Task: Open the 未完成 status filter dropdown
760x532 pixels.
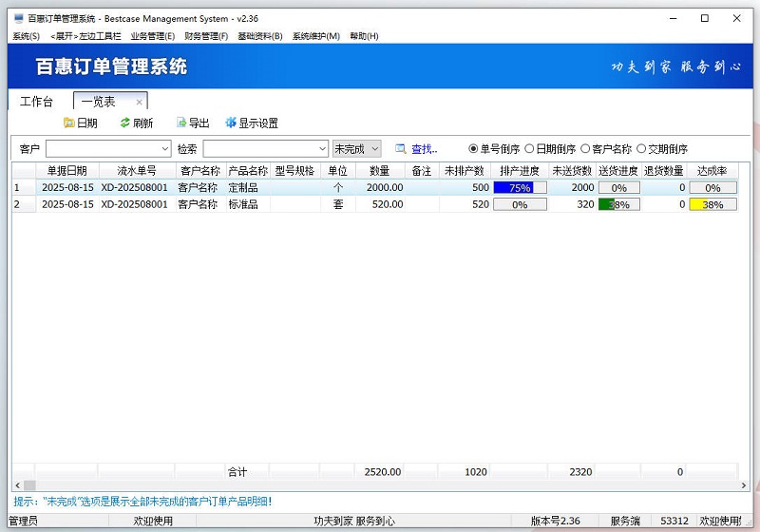Action: [x=374, y=149]
